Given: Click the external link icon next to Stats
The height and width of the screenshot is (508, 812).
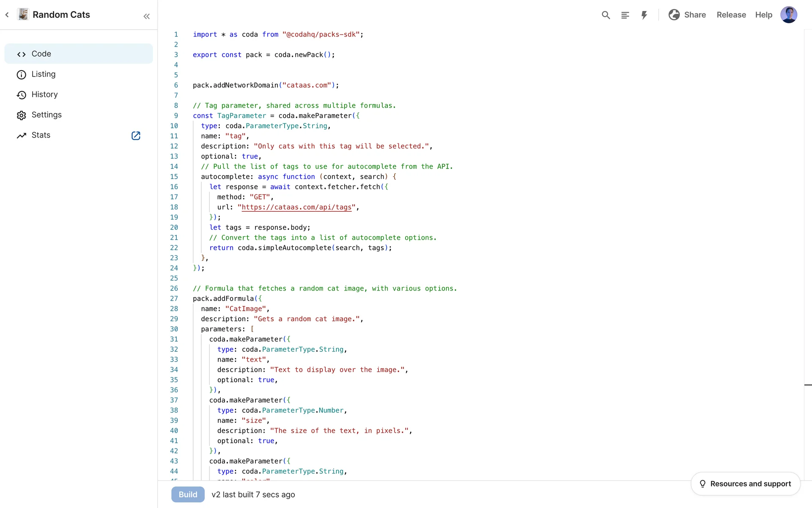Looking at the screenshot, I should (x=136, y=135).
